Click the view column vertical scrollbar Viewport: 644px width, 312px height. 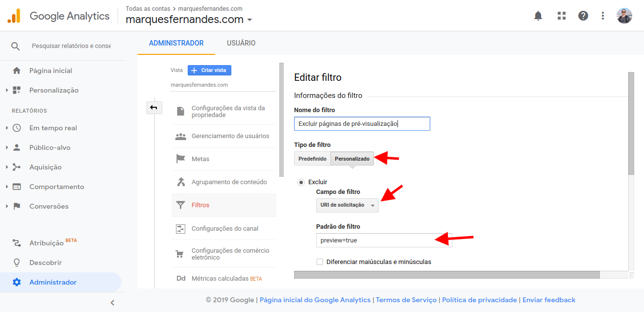coord(281,120)
